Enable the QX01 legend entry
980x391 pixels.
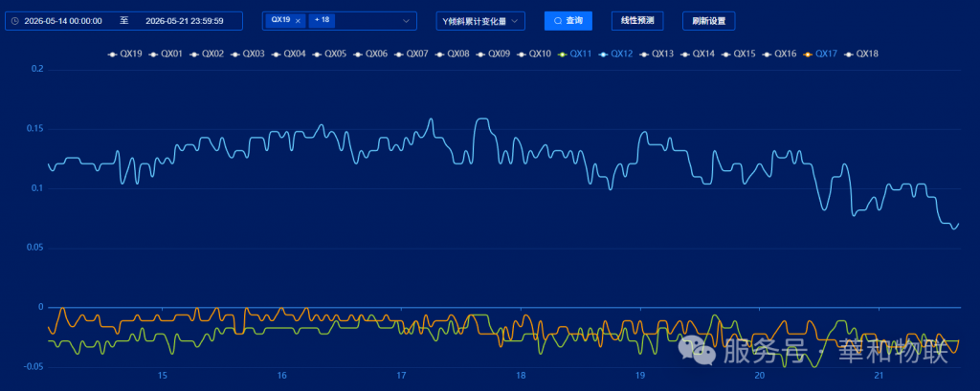[x=166, y=54]
